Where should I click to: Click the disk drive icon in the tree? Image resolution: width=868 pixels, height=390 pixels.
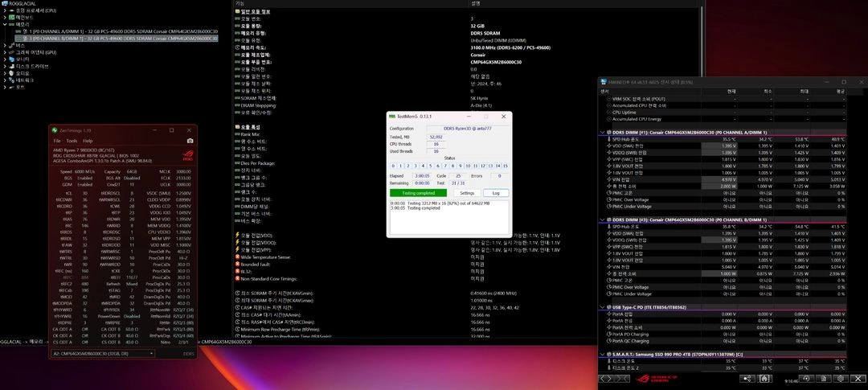11,66
